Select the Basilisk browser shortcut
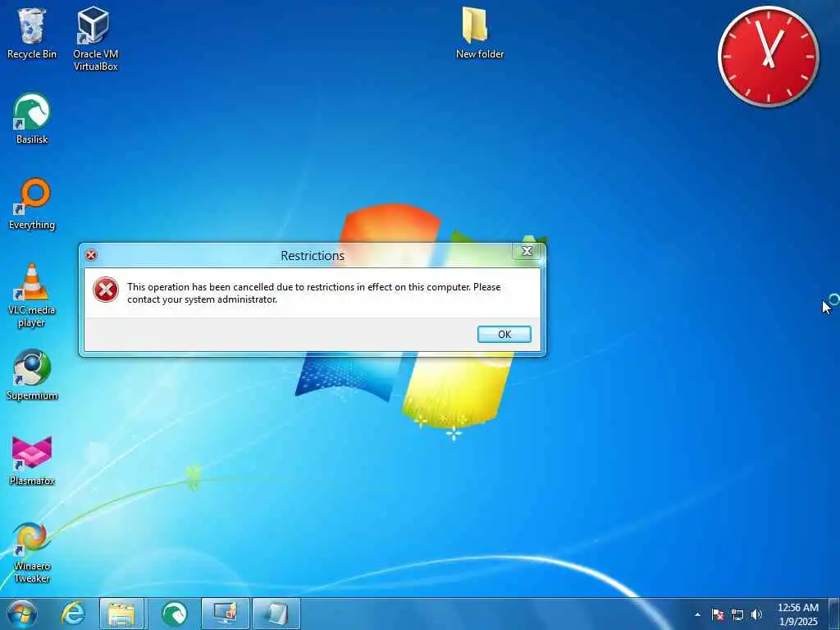The width and height of the screenshot is (840, 630). click(x=32, y=118)
